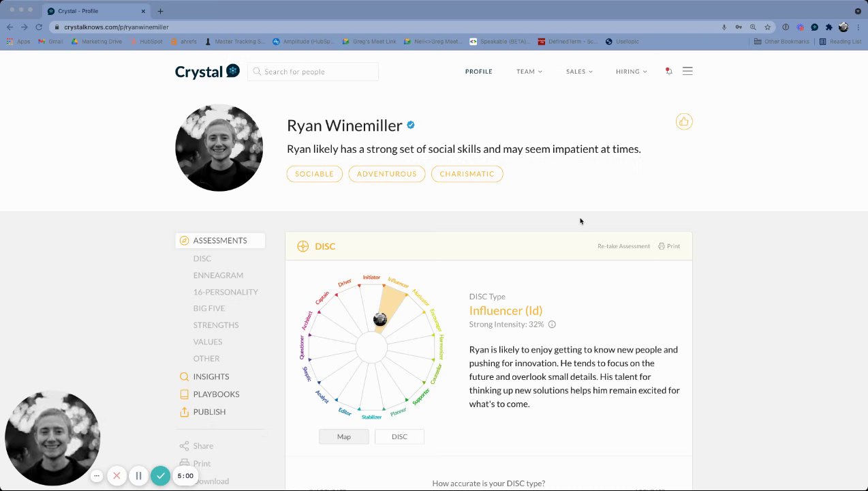
Task: Open the Marketing Drive bookmark
Action: (97, 42)
